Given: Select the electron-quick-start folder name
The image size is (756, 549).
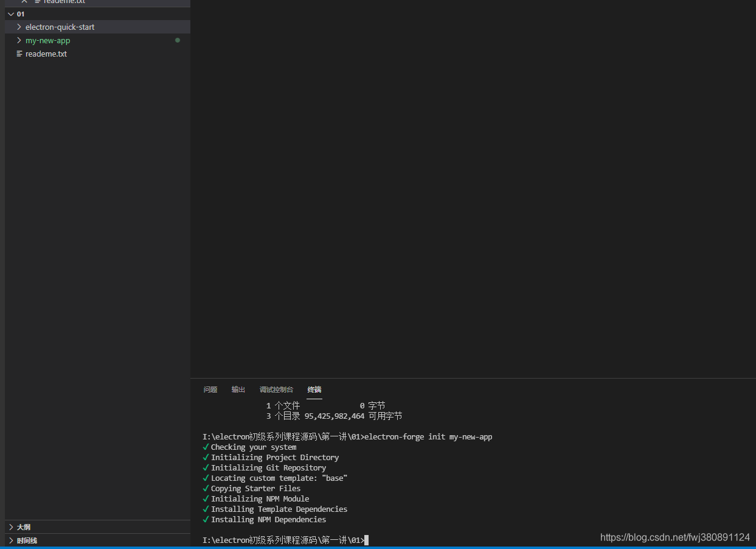Looking at the screenshot, I should (x=60, y=27).
